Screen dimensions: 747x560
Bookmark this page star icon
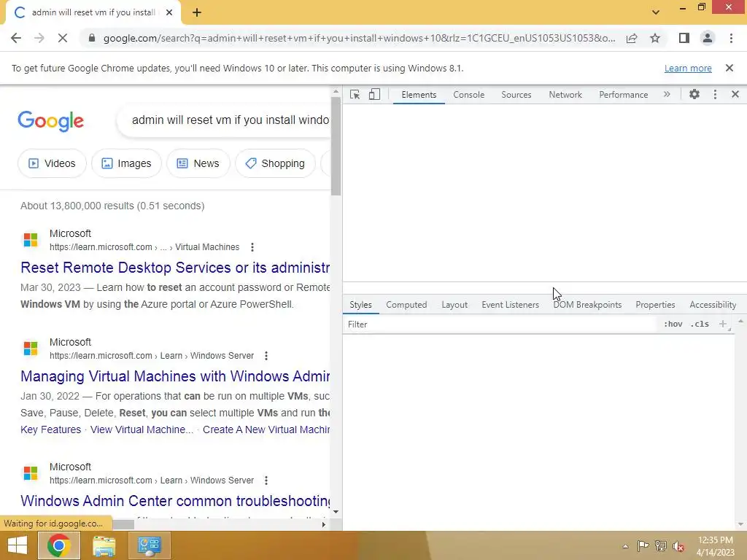point(655,38)
